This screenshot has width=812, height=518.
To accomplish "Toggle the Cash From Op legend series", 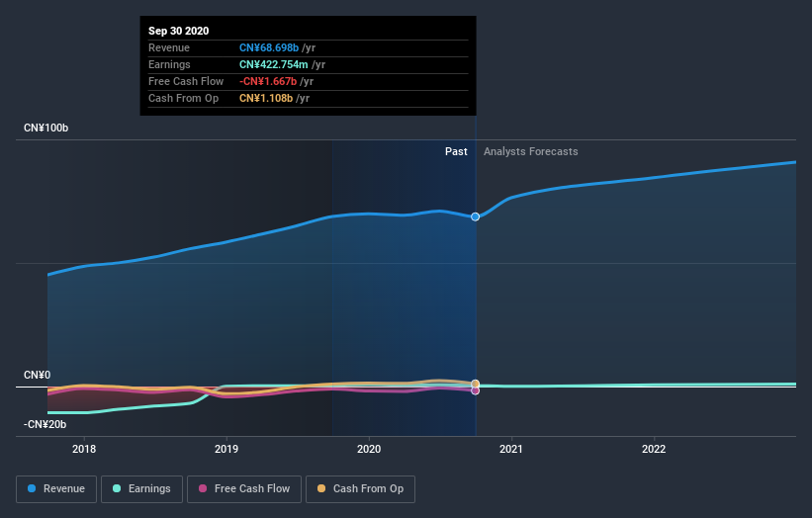I will (x=360, y=489).
